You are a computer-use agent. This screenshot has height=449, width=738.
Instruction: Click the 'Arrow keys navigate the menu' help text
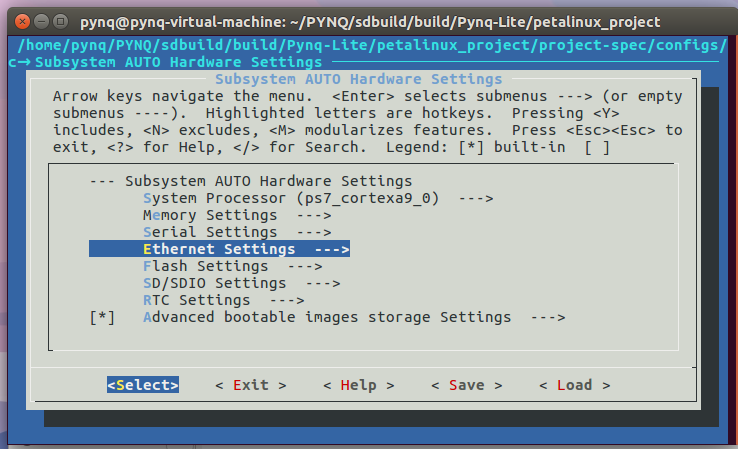coord(183,96)
